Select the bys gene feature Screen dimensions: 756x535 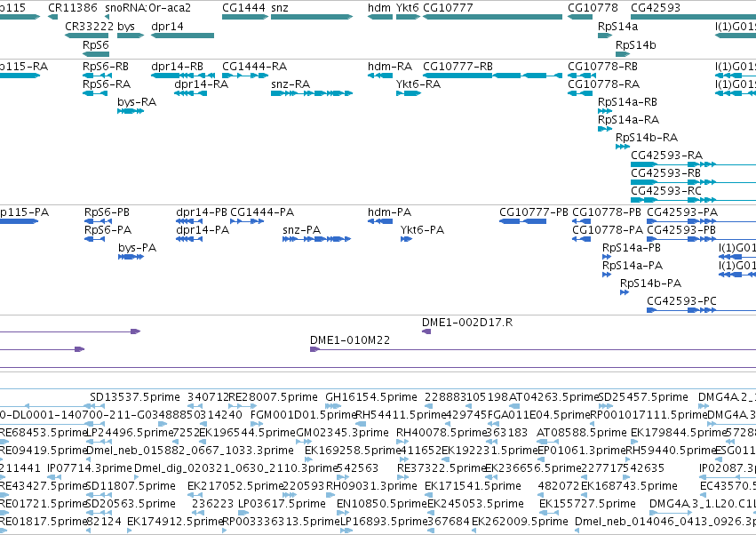point(131,36)
